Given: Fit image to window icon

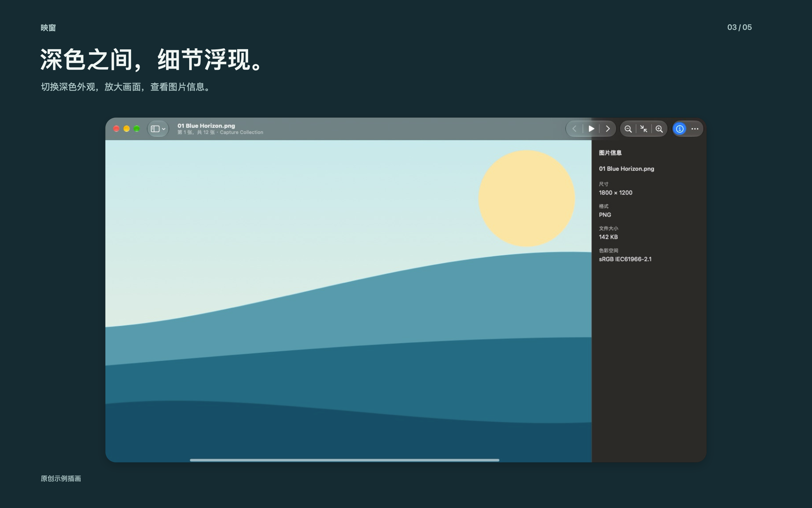Looking at the screenshot, I should (x=644, y=129).
